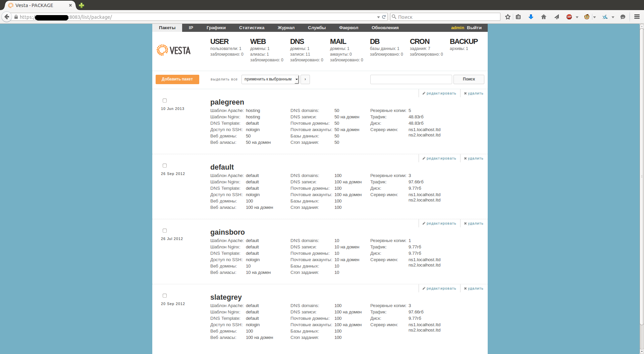Expand the URL history dropdown arrow
The width and height of the screenshot is (644, 354).
click(x=378, y=17)
